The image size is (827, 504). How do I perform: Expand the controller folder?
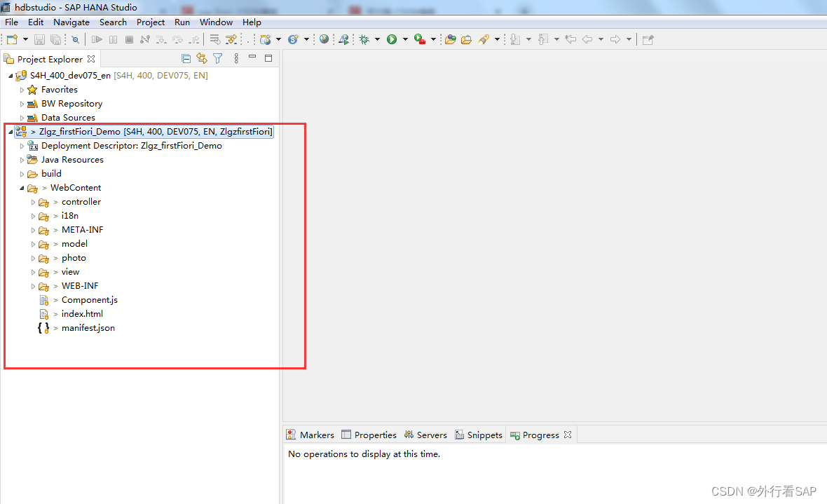pyautogui.click(x=33, y=202)
